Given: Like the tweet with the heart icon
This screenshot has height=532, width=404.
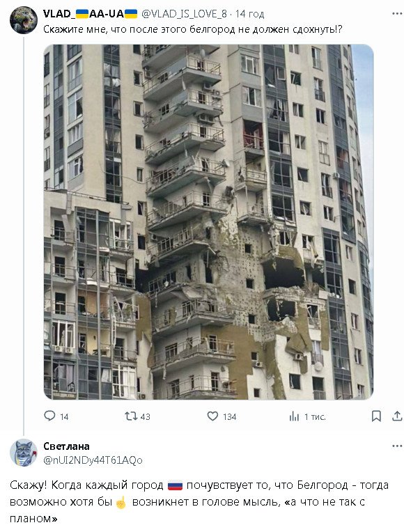Looking at the screenshot, I should (212, 416).
